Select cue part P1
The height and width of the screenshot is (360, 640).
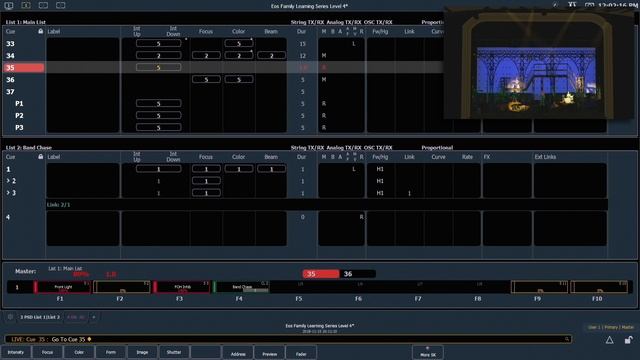click(19, 104)
